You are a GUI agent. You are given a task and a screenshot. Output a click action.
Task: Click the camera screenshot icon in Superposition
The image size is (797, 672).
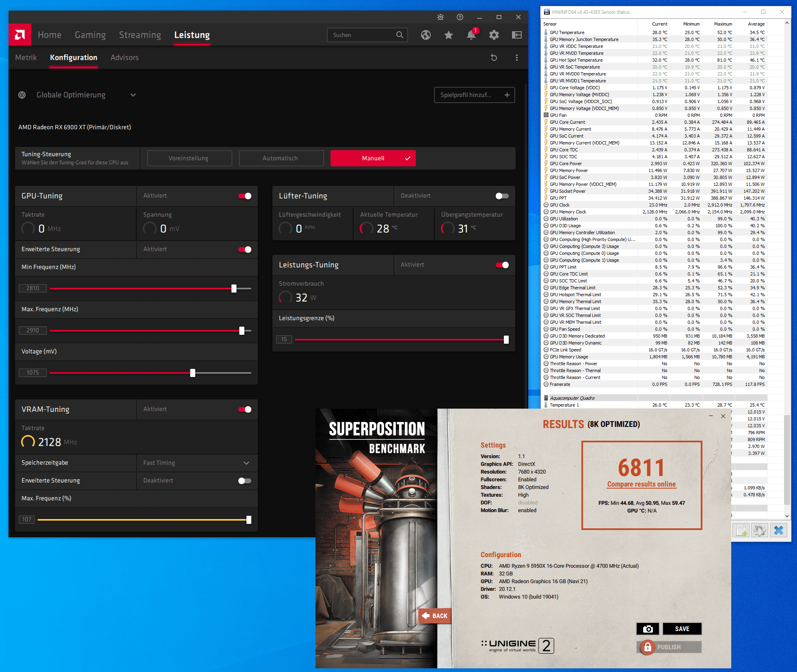tap(648, 629)
